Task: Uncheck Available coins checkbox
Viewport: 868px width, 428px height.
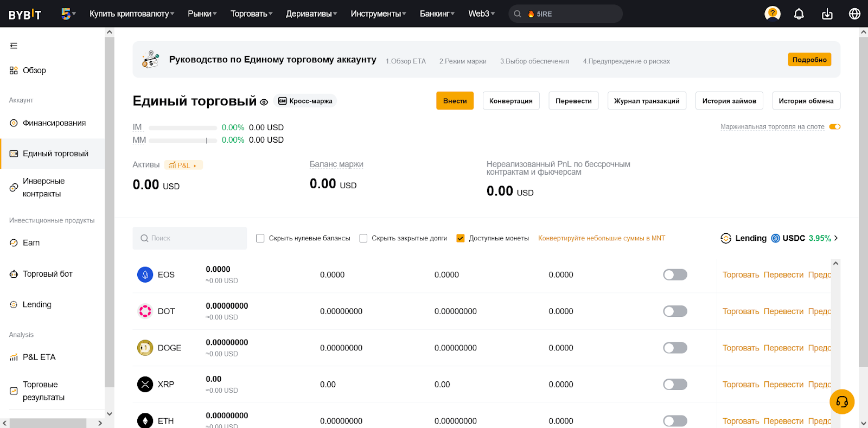Action: point(461,238)
